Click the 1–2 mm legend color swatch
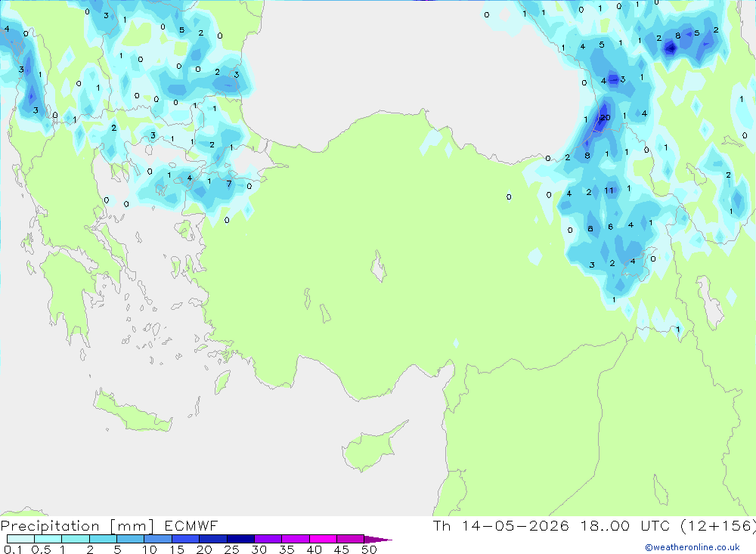Image resolution: width=756 pixels, height=554 pixels. pos(75,539)
